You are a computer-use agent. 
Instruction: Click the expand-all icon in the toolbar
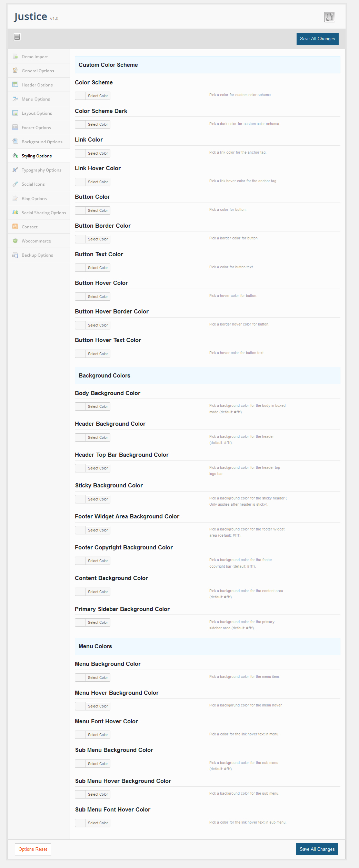pos(17,37)
